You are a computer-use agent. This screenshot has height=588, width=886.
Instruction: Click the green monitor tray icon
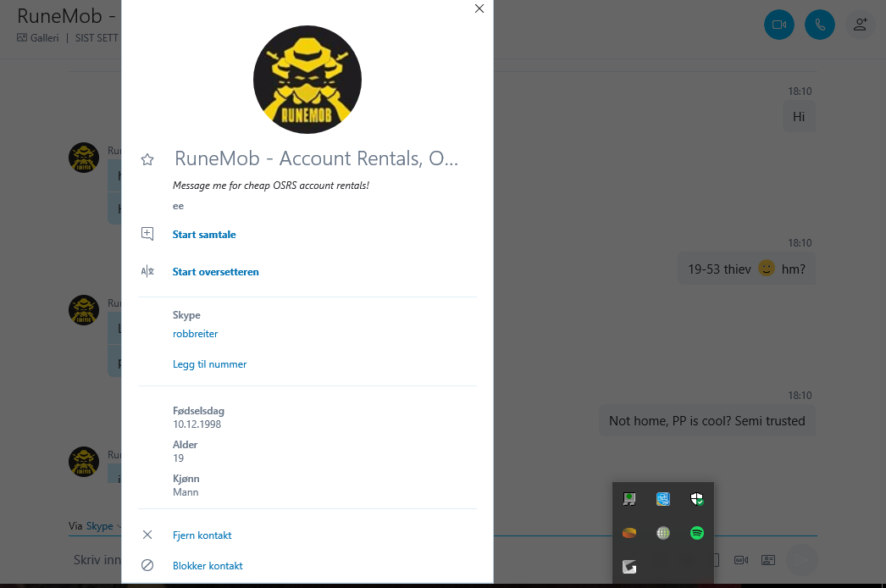pyautogui.click(x=629, y=499)
